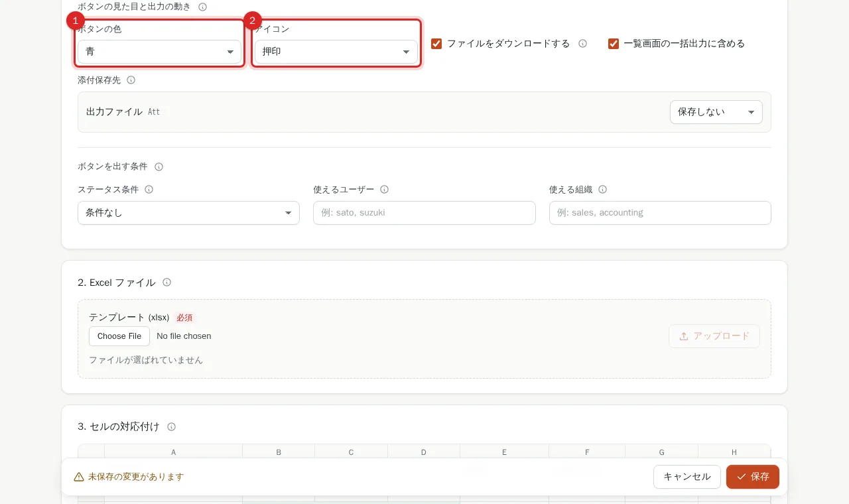Click info icon next to 2. Excel ファイル
Screen dimensions: 849x504
coord(167,283)
